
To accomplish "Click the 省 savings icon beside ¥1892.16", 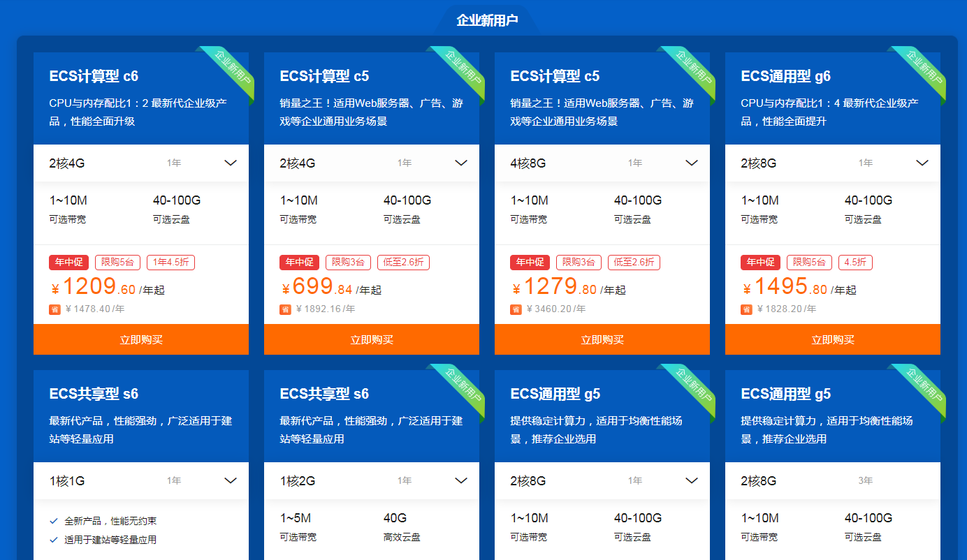I will [x=285, y=309].
